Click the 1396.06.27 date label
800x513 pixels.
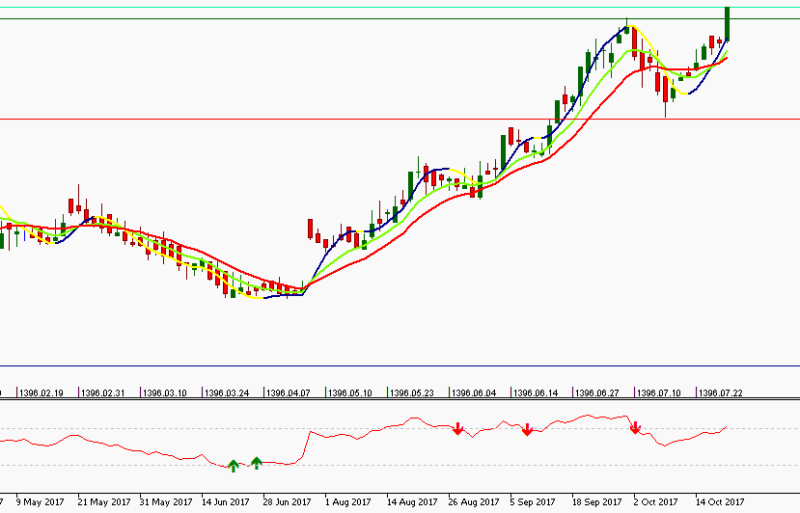coord(597,393)
